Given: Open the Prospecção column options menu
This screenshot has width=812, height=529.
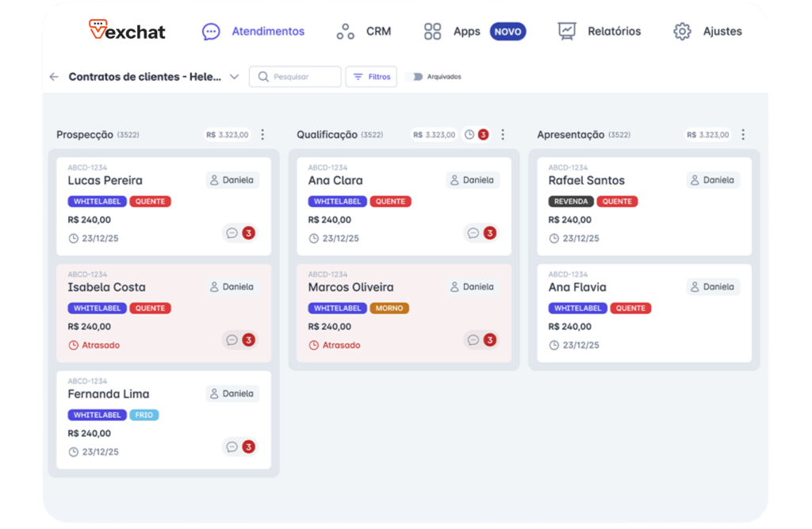Looking at the screenshot, I should pos(263,135).
